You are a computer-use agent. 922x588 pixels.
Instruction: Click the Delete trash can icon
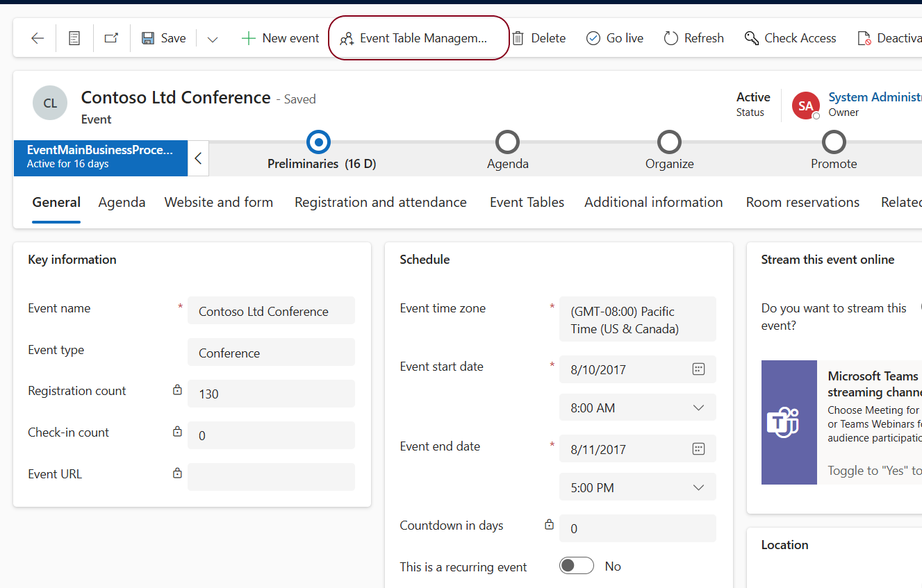click(518, 38)
